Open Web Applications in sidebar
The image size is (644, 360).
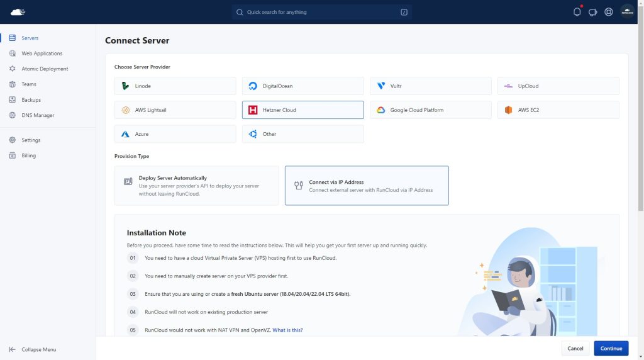pos(42,53)
